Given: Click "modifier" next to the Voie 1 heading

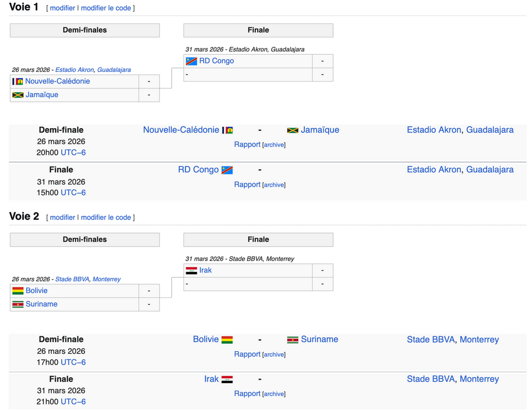Looking at the screenshot, I should point(62,8).
